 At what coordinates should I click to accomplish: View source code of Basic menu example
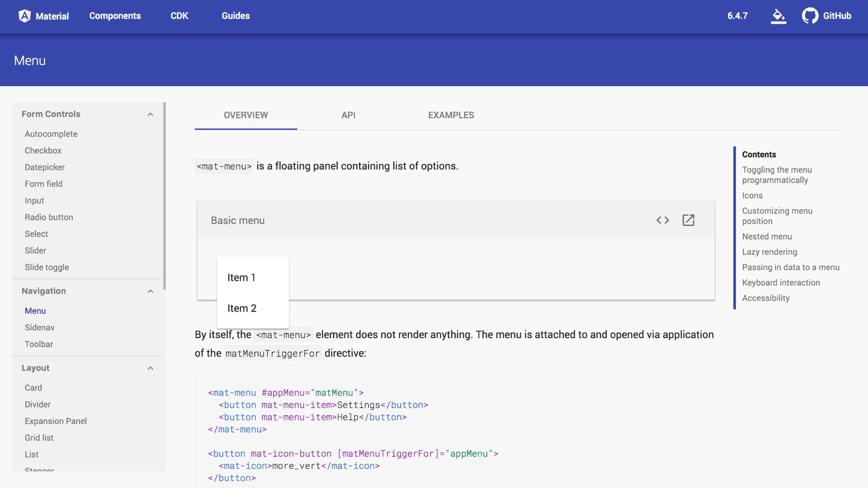pos(662,220)
